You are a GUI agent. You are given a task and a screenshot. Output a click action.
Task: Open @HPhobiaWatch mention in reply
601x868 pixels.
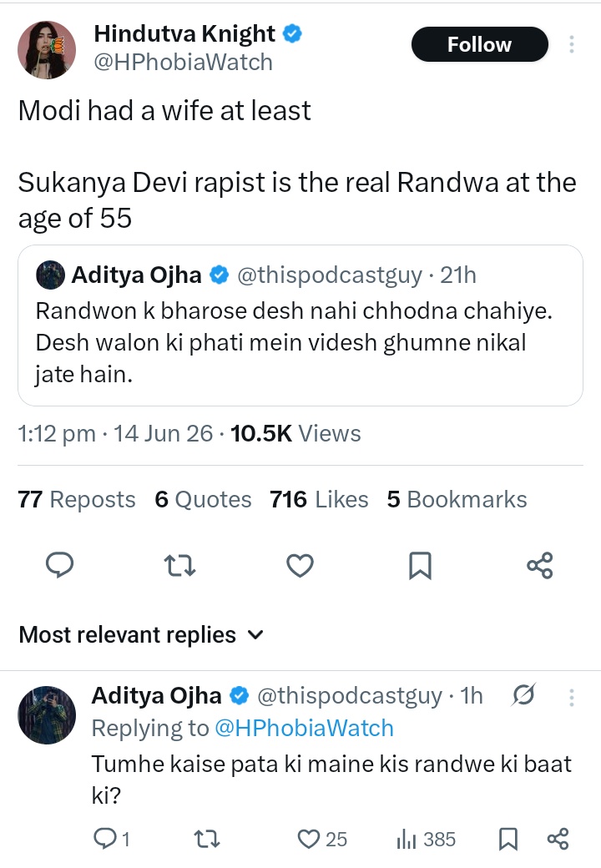304,729
